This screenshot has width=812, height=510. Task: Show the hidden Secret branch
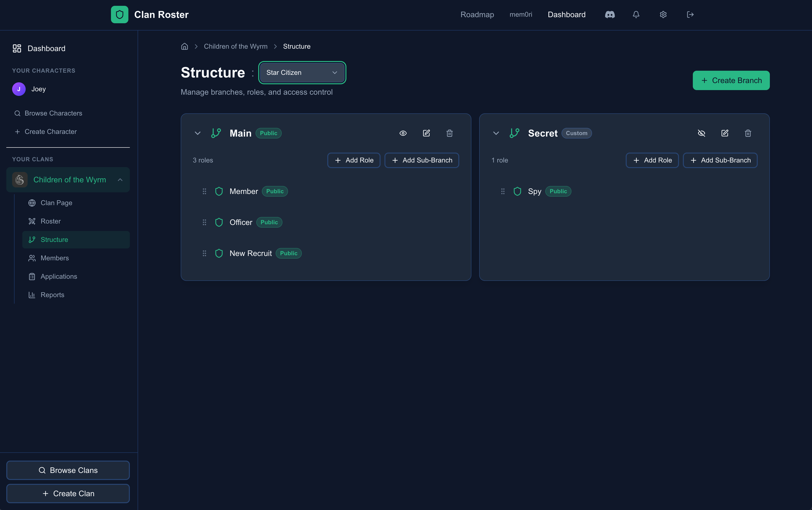tap(702, 133)
